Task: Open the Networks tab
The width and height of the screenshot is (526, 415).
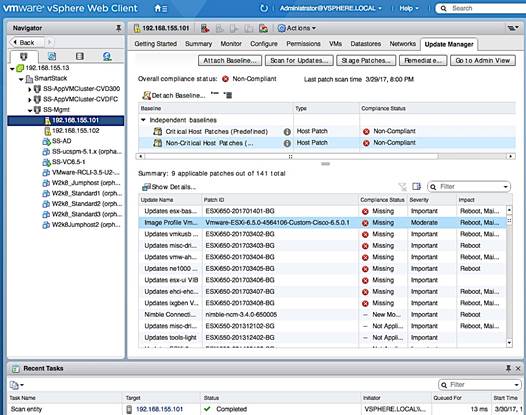Action: click(403, 44)
